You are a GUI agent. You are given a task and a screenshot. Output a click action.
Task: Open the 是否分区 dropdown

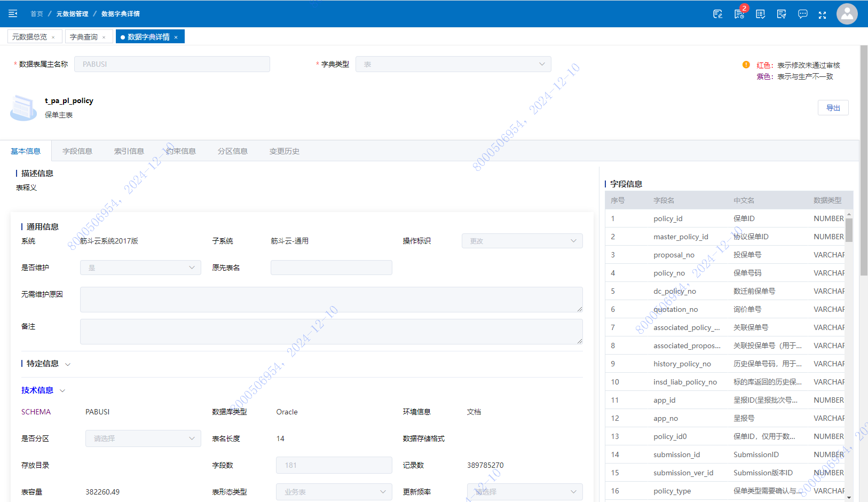pos(143,438)
